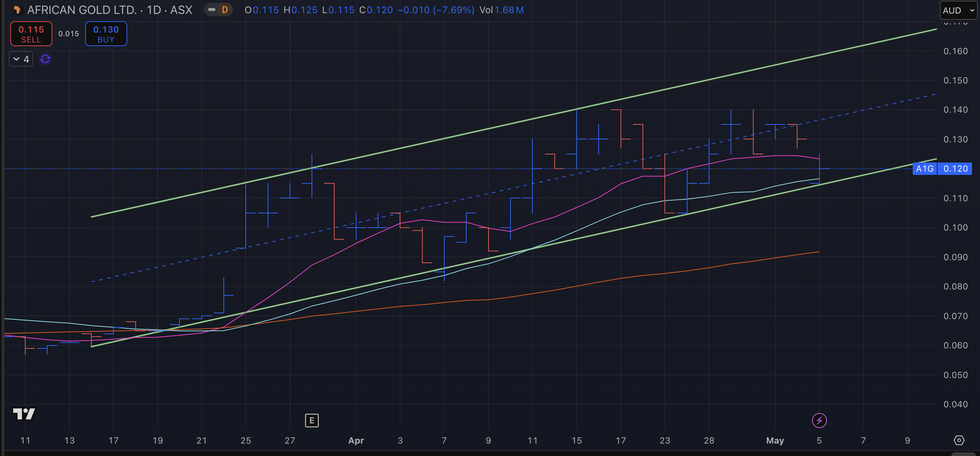Open the AUD currency dropdown
Viewport: 980px width, 456px height.
coord(959,11)
